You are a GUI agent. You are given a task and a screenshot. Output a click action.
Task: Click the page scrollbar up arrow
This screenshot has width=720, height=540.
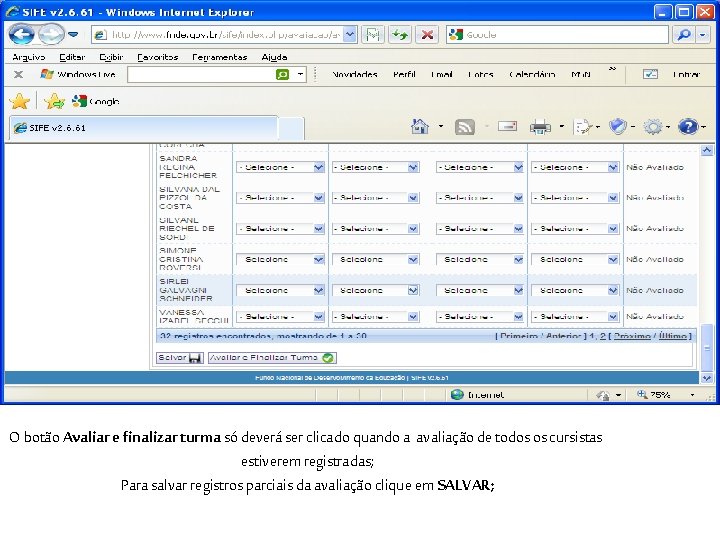707,150
